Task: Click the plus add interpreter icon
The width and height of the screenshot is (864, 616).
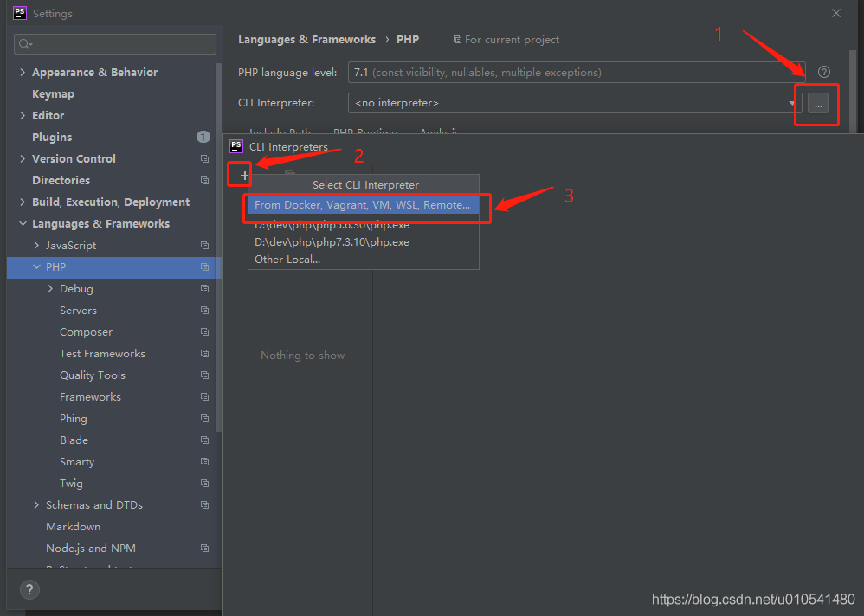Action: click(x=244, y=176)
